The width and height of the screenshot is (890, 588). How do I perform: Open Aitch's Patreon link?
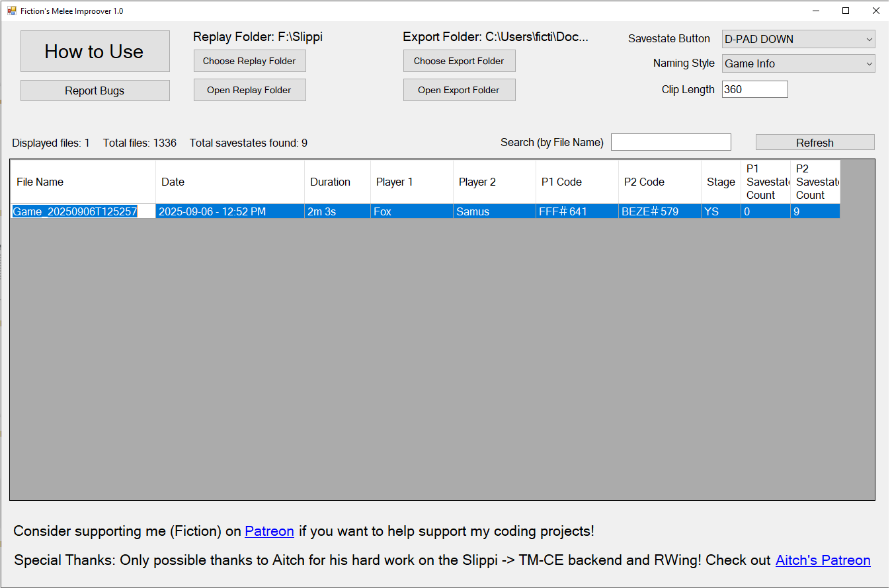coord(823,560)
